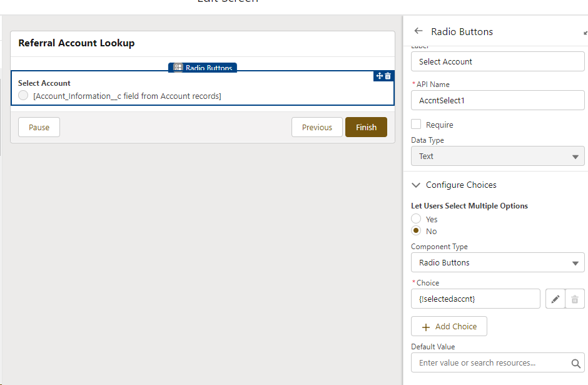Click the API Name input field
Viewport: 588px width, 385px height.
coord(497,100)
